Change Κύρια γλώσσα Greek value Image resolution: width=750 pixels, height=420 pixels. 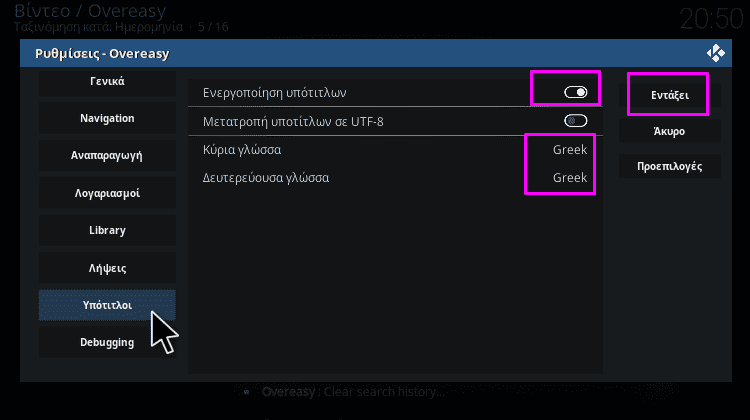[570, 150]
